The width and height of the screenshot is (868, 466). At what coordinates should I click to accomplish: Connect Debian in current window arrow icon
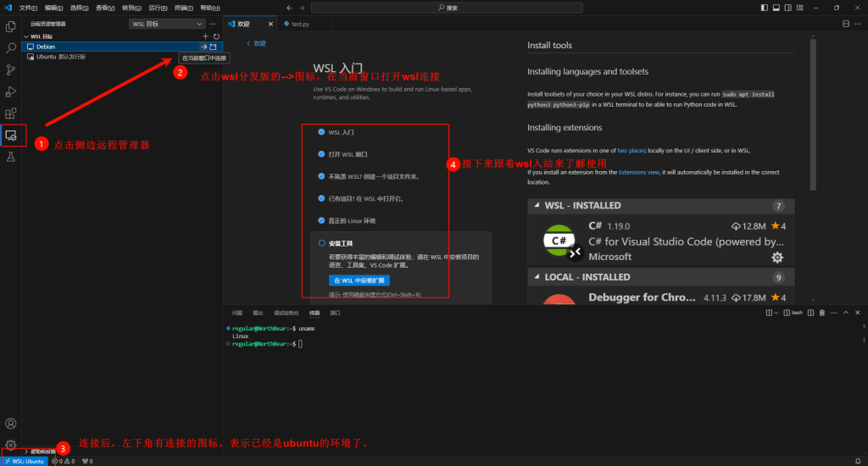(203, 47)
